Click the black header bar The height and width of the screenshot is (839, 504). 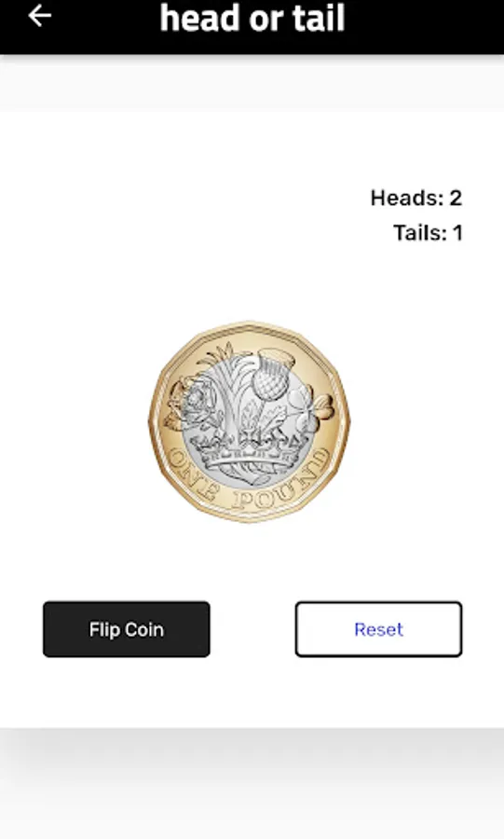252,27
